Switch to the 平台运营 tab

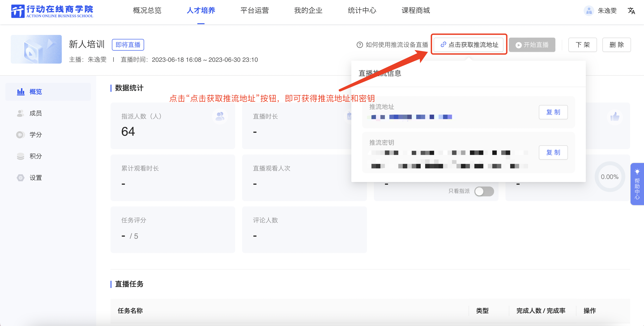pos(254,11)
